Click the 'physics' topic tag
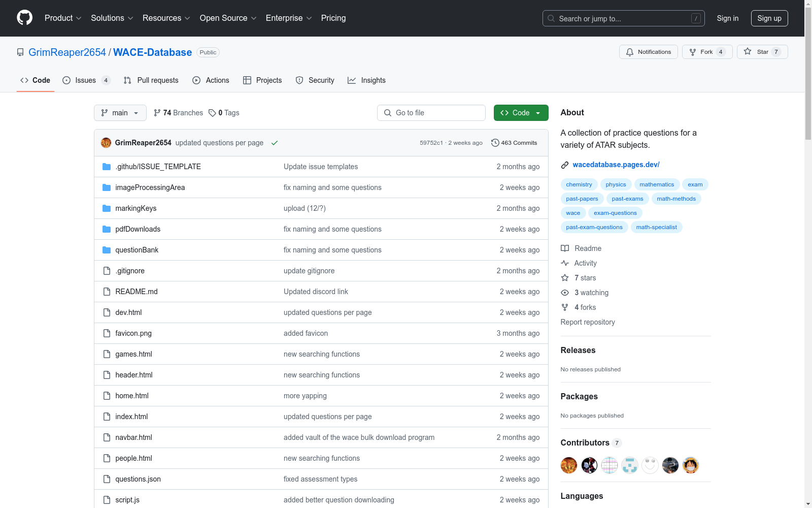The height and width of the screenshot is (508, 812). pyautogui.click(x=616, y=184)
